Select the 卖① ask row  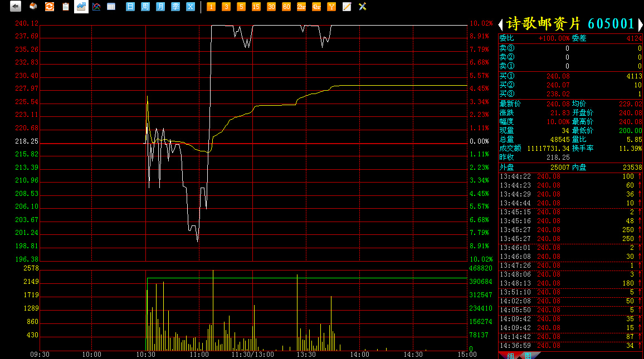570,66
